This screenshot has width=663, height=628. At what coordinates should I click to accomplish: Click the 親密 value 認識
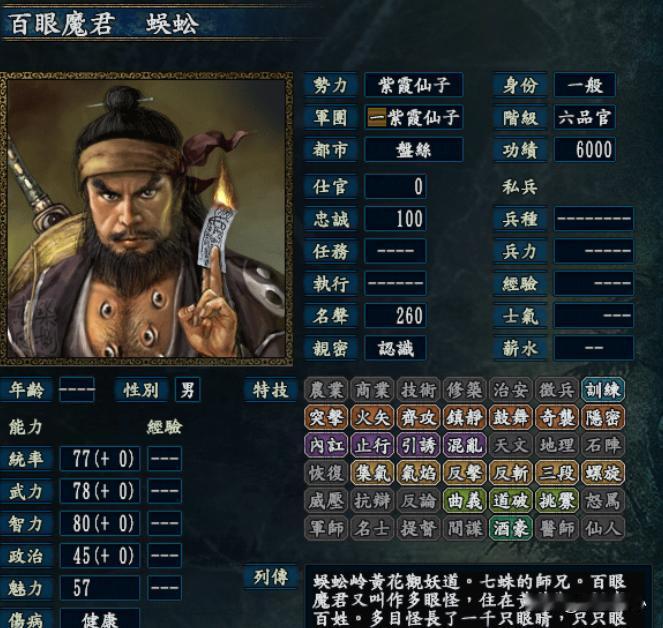point(395,348)
